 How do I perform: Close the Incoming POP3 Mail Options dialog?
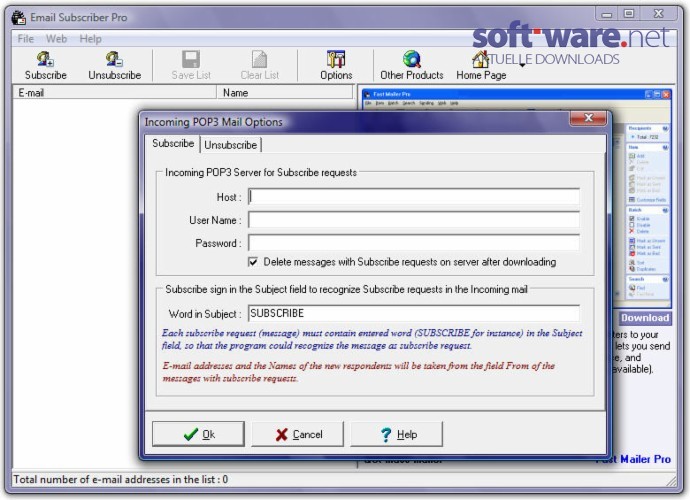[x=588, y=118]
